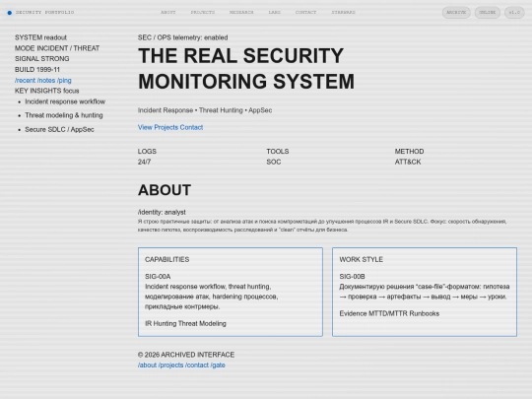Click the 'Incident Response • Threat Hunting • AppSec' tagline
Viewport: 532px width, 399px height.
pos(205,110)
